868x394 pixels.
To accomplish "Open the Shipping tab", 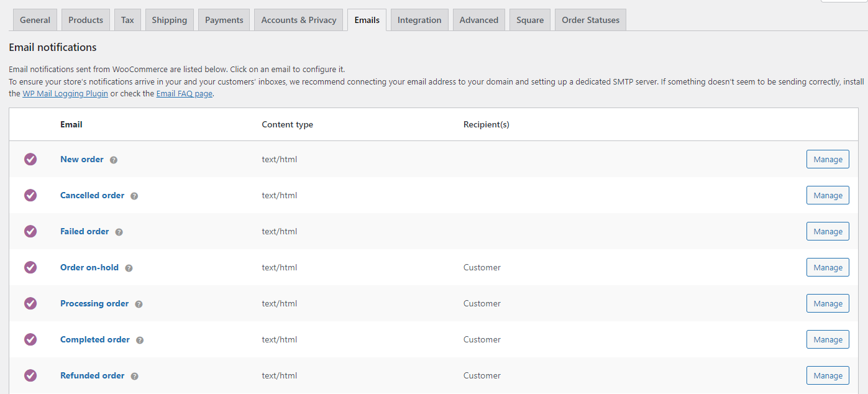I will 169,20.
